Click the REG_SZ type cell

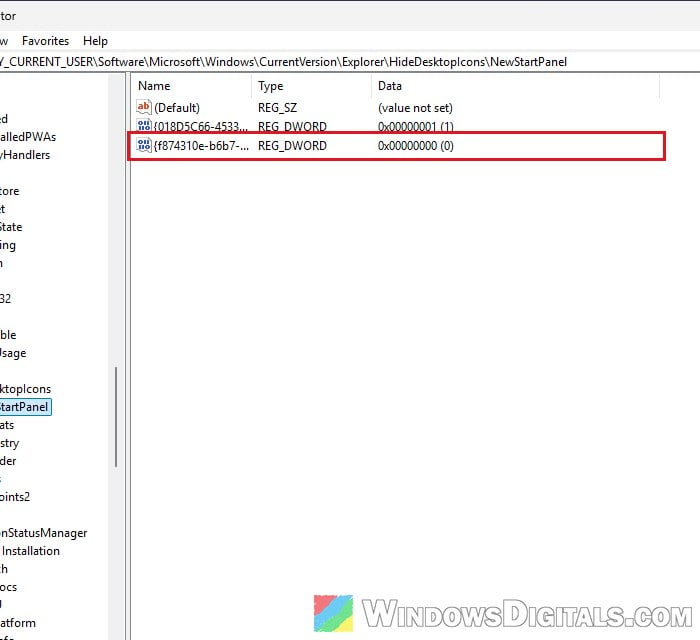(277, 108)
